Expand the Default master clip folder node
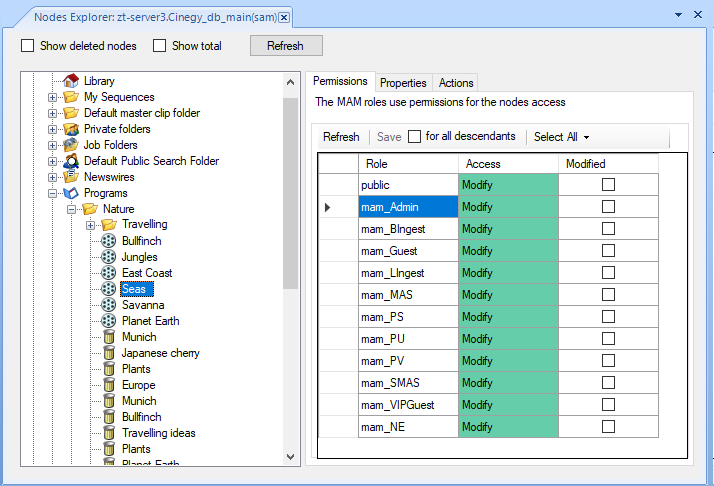This screenshot has width=714, height=486. click(52, 113)
